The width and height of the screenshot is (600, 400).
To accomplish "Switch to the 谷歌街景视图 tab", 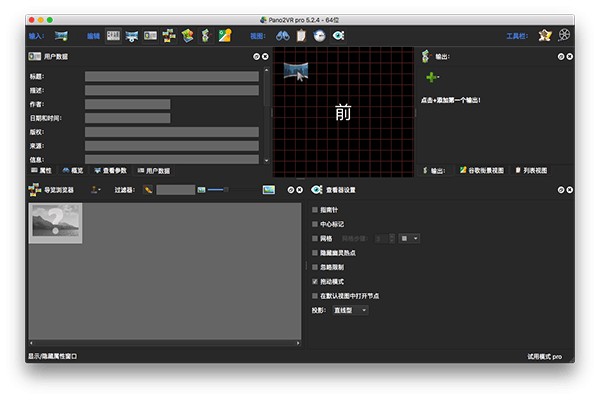I will 480,171.
